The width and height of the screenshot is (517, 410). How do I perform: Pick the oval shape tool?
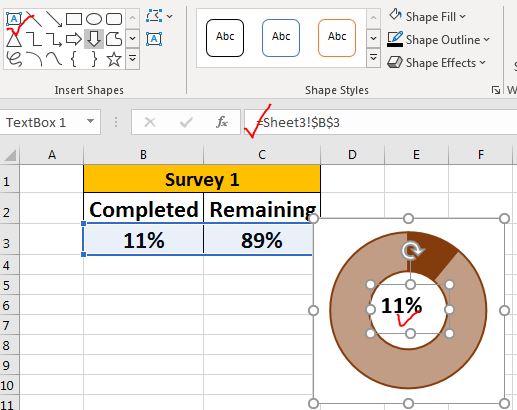coord(94,19)
